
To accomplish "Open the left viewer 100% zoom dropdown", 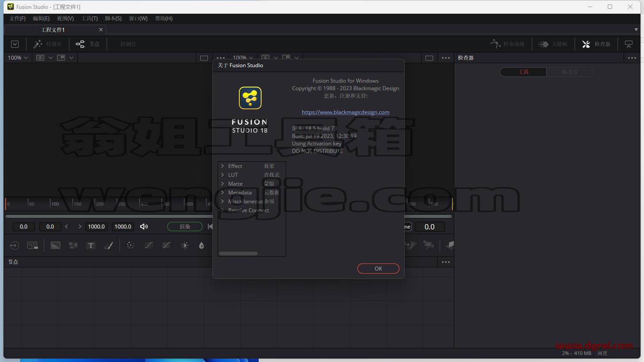I will pyautogui.click(x=18, y=58).
